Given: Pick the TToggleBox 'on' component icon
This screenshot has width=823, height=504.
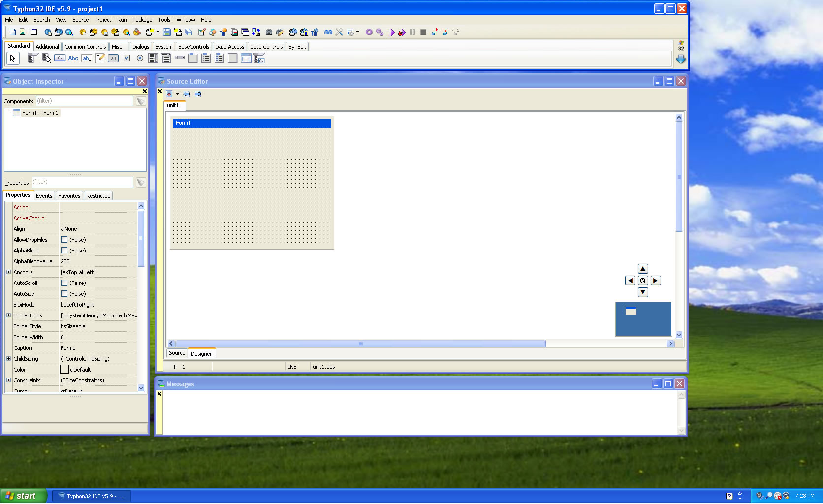Looking at the screenshot, I should 113,58.
